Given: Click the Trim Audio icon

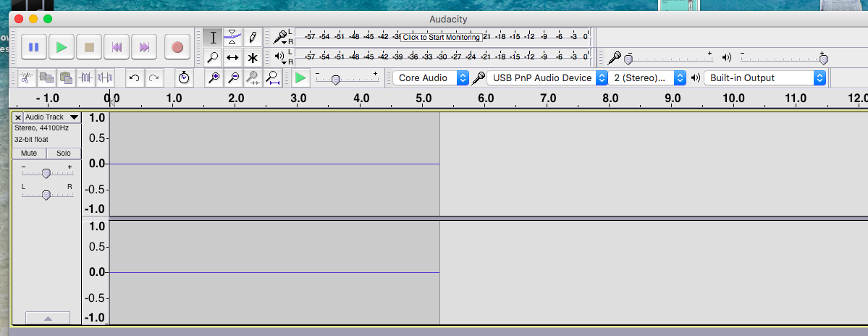Looking at the screenshot, I should point(85,78).
